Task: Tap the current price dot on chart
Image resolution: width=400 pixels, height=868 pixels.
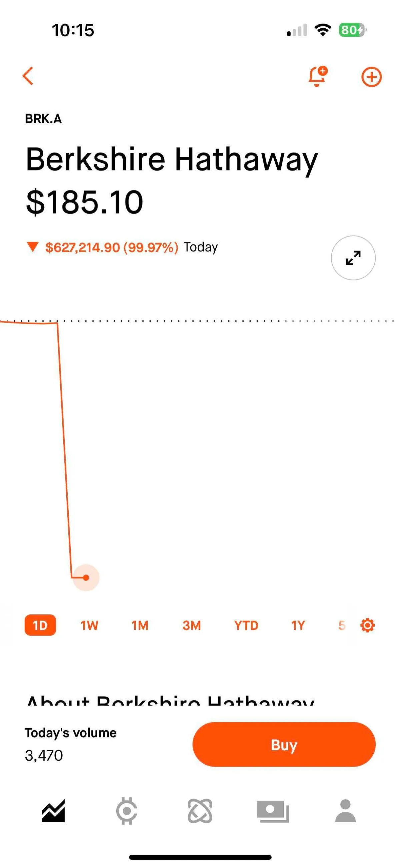Action: coord(86,577)
